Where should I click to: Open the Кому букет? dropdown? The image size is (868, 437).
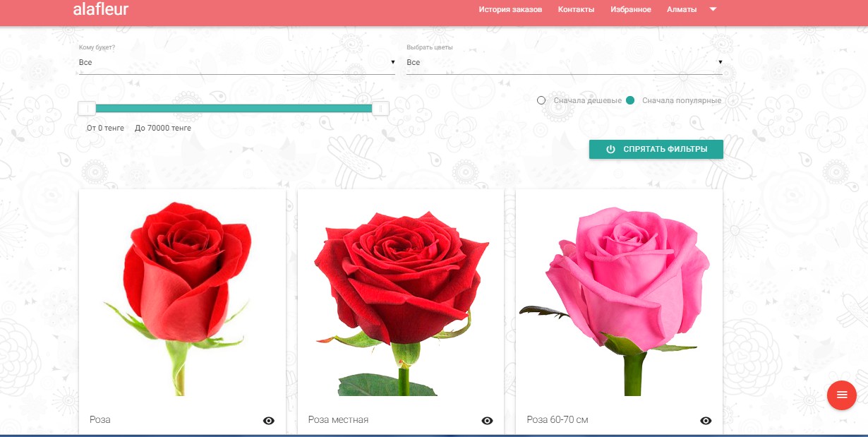pos(237,63)
